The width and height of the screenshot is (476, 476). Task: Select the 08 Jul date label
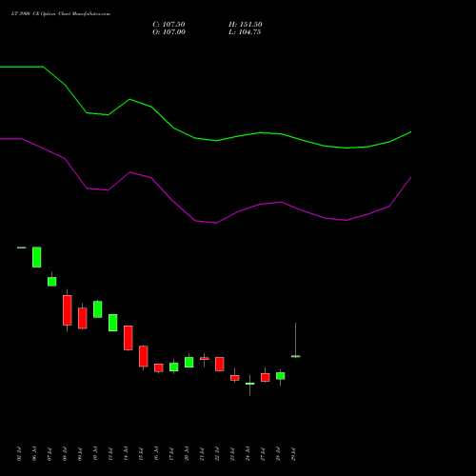click(65, 454)
